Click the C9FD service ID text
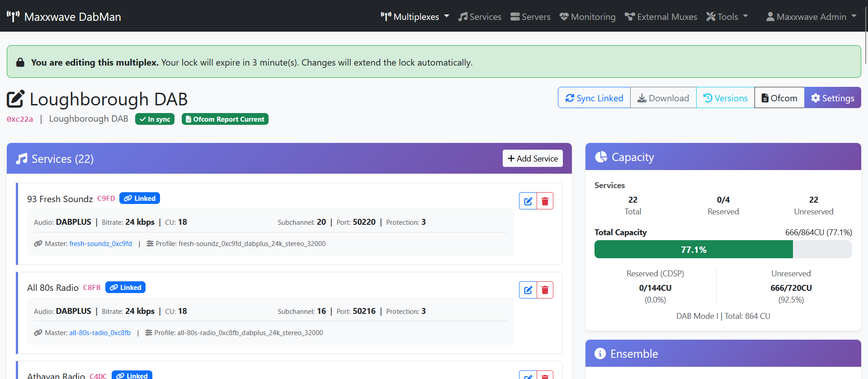The image size is (868, 379). [106, 198]
